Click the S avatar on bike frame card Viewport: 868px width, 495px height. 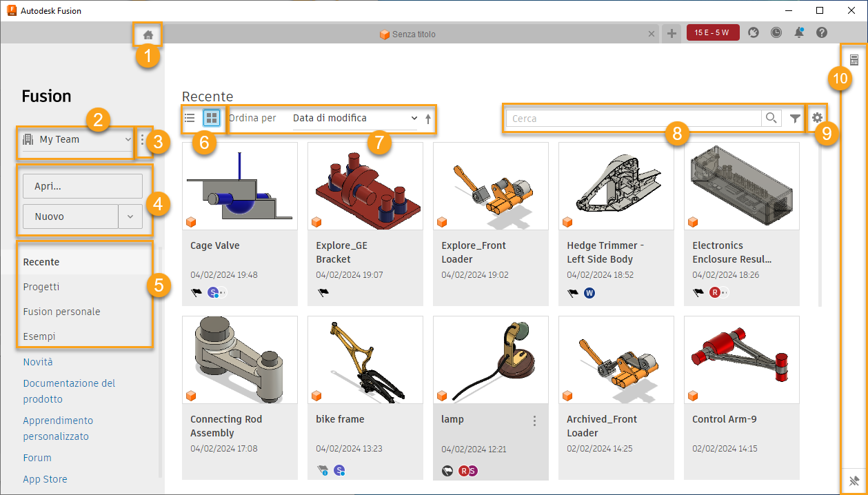click(339, 471)
